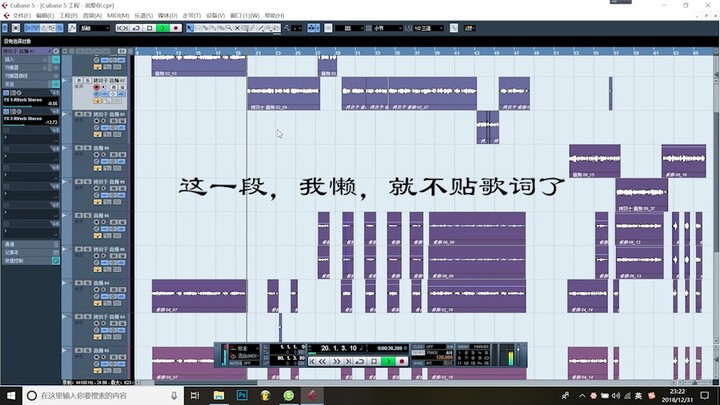This screenshot has width=720, height=405.
Task: Open Photoshop from taskbar
Action: point(242,395)
